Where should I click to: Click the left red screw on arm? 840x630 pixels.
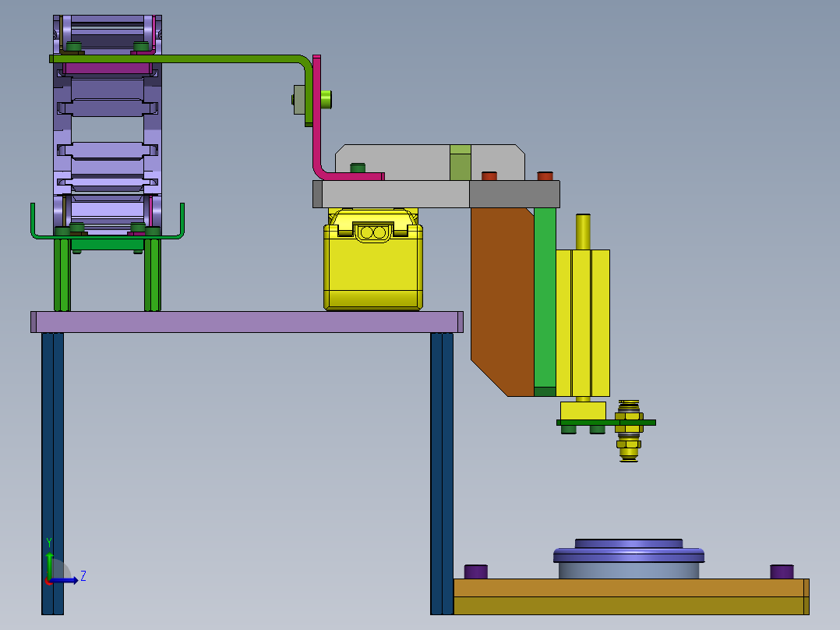click(489, 176)
